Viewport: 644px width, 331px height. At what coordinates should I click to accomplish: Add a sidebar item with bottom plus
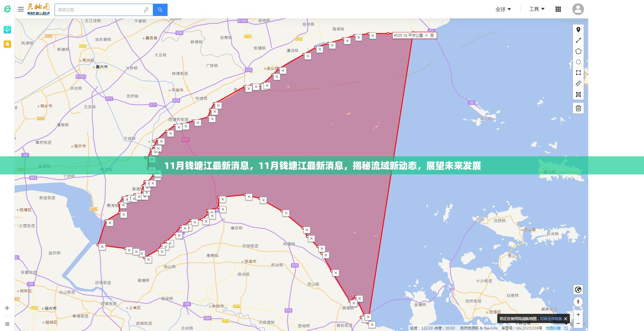point(7,308)
